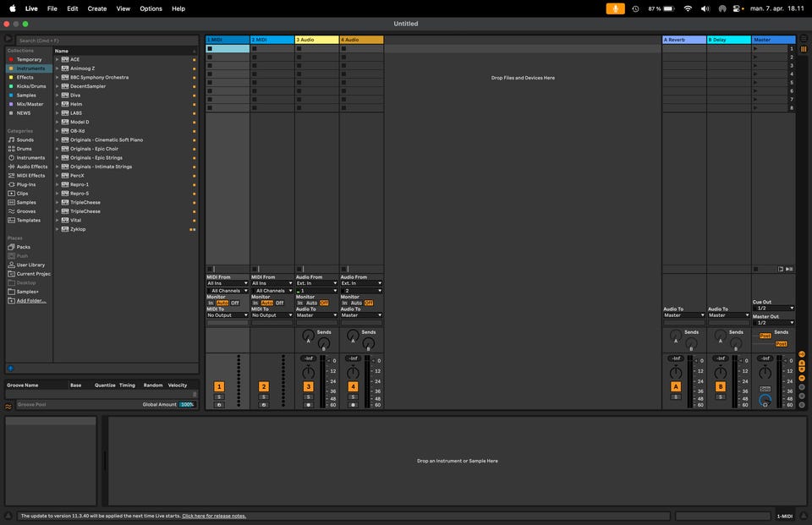Viewport: 812px width, 525px height.
Task: Open the Master Out dropdown
Action: point(773,322)
